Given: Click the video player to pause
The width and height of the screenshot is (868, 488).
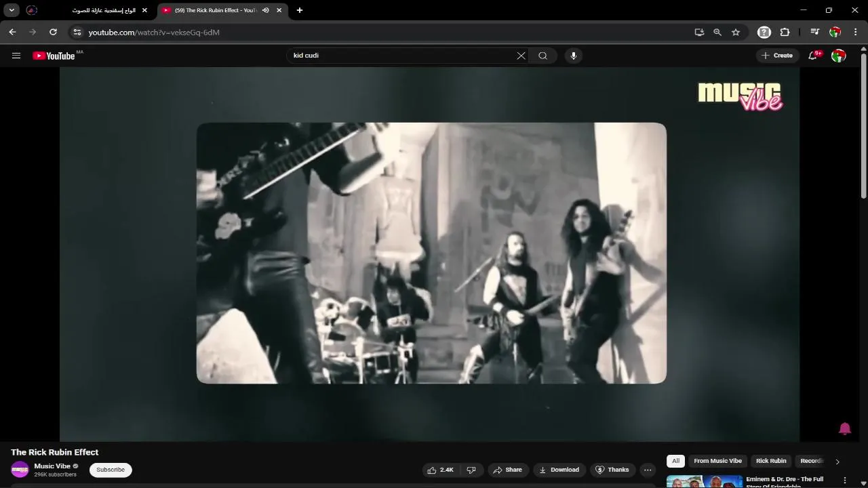Looking at the screenshot, I should pyautogui.click(x=429, y=254).
